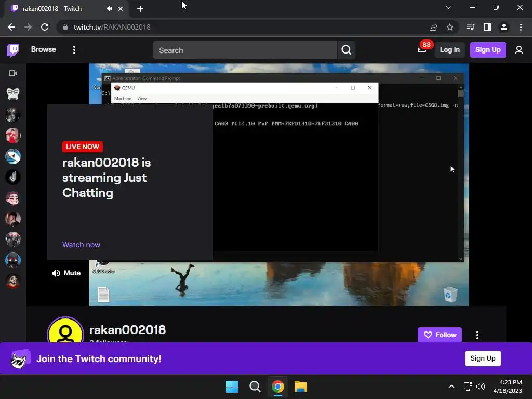Open the second sidebar channel avatar, dark image
This screenshot has width=532, height=399.
(13, 115)
